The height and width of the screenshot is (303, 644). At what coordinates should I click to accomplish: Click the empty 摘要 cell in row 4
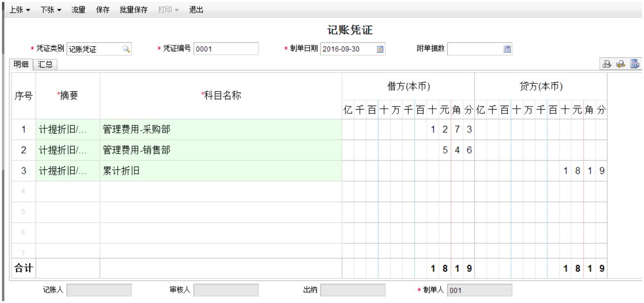coord(68,191)
